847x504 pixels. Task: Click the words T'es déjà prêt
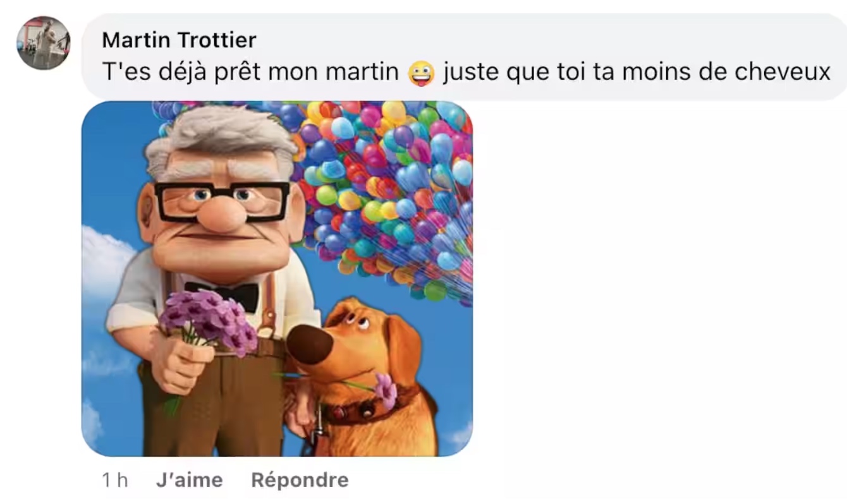pos(181,73)
